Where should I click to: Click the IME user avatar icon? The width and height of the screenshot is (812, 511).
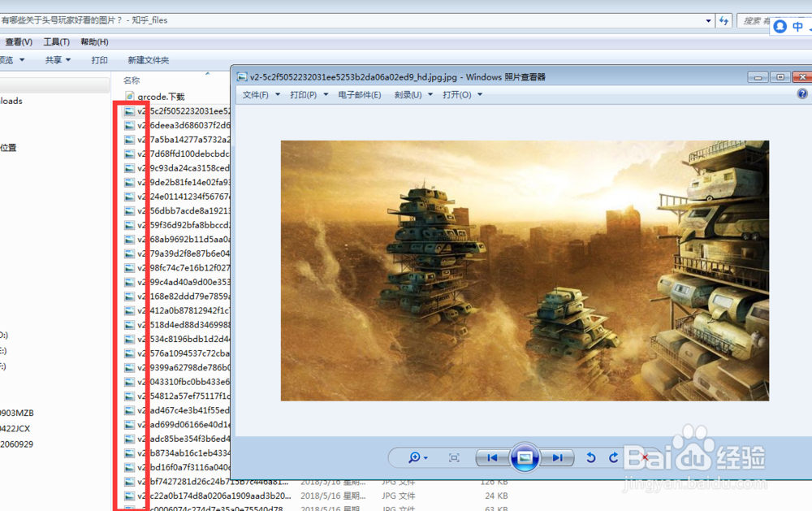coord(780,27)
